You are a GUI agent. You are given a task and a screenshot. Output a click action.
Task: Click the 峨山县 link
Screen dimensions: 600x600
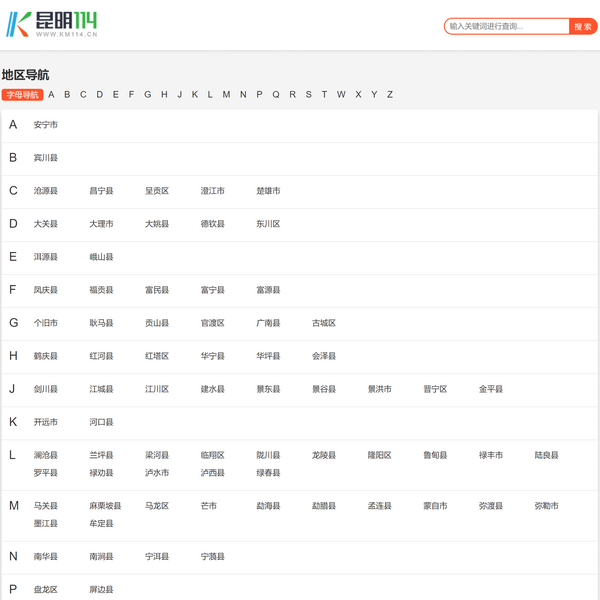pyautogui.click(x=101, y=257)
